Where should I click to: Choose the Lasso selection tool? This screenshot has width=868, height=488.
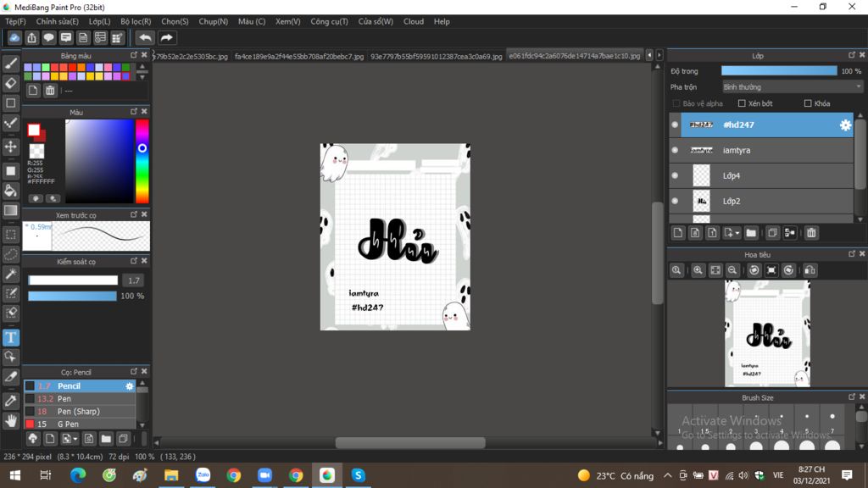click(10, 254)
